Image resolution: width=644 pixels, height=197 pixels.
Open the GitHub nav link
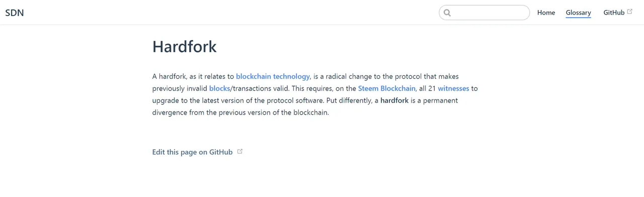pyautogui.click(x=614, y=13)
